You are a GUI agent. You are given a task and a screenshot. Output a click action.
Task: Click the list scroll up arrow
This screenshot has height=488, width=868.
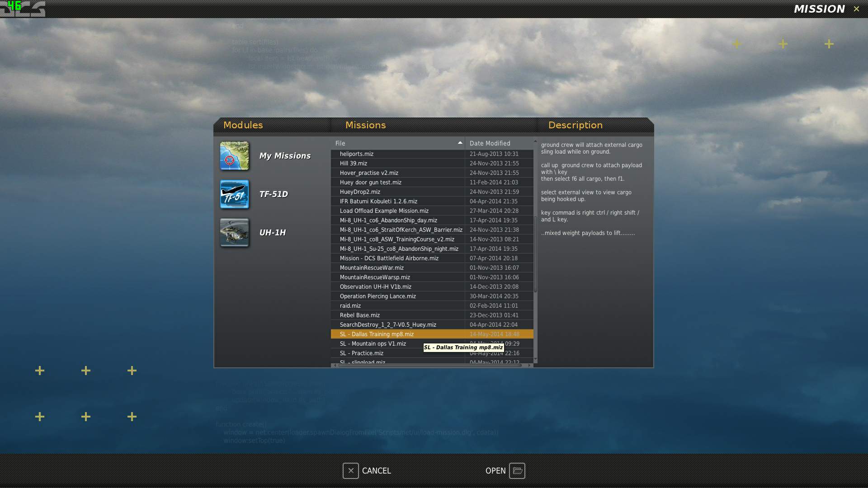535,141
